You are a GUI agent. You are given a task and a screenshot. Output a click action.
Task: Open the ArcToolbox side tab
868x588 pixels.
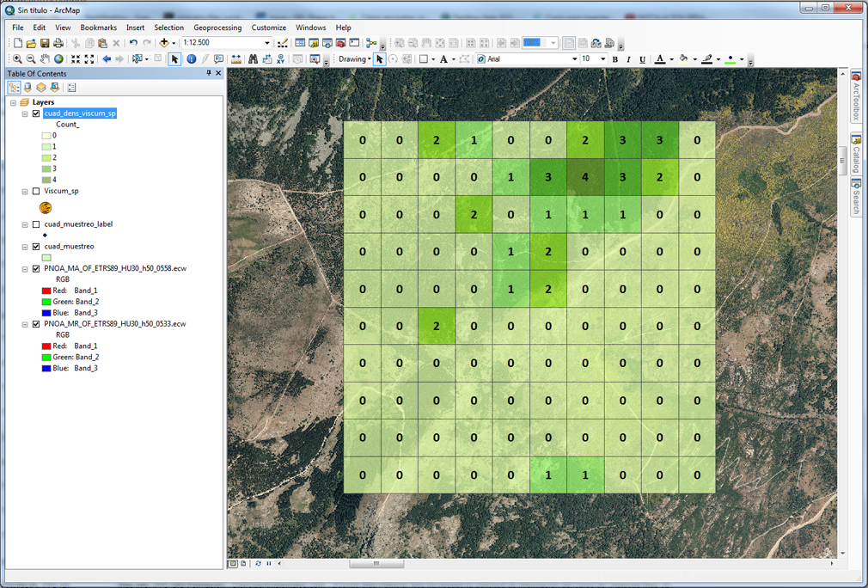[x=856, y=97]
